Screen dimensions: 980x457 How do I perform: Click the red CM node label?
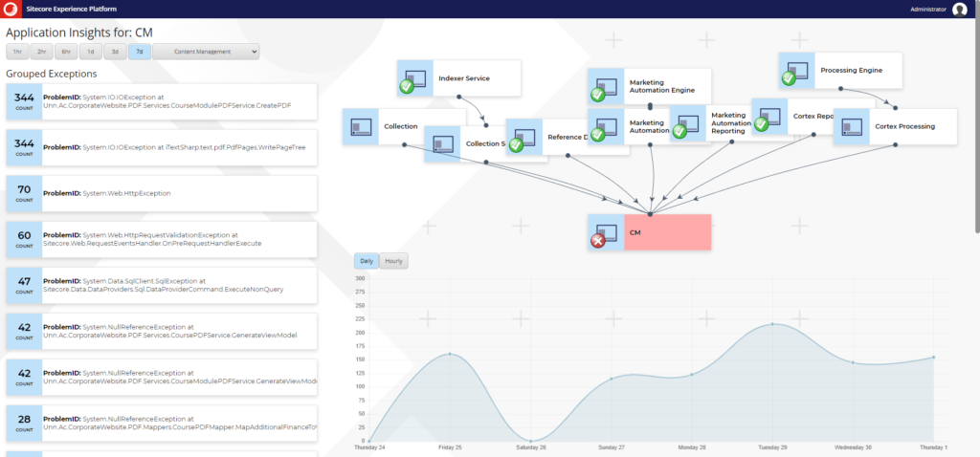[x=667, y=232]
